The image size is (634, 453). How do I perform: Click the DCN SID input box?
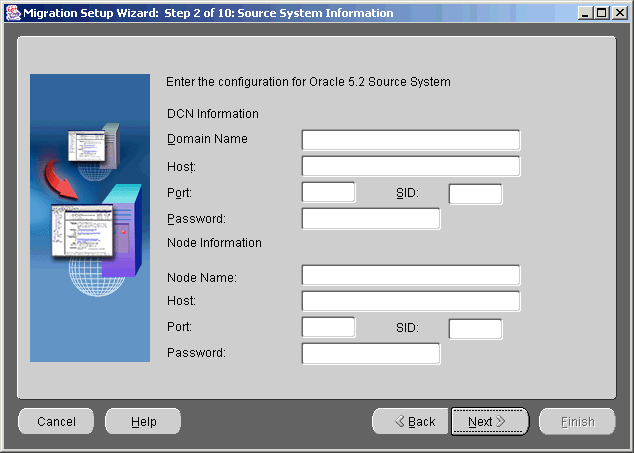(476, 194)
